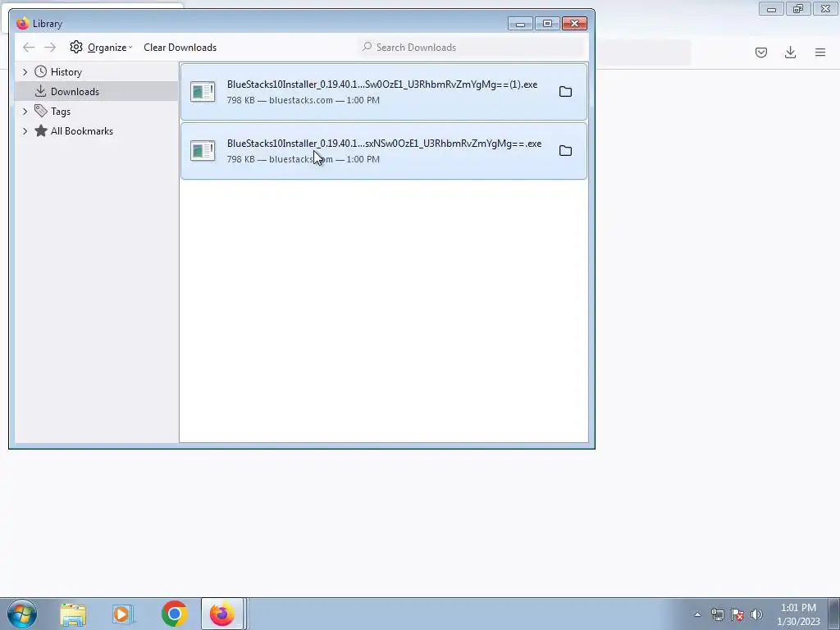This screenshot has width=840, height=630.
Task: Click the Organize gear icon
Action: pyautogui.click(x=76, y=47)
